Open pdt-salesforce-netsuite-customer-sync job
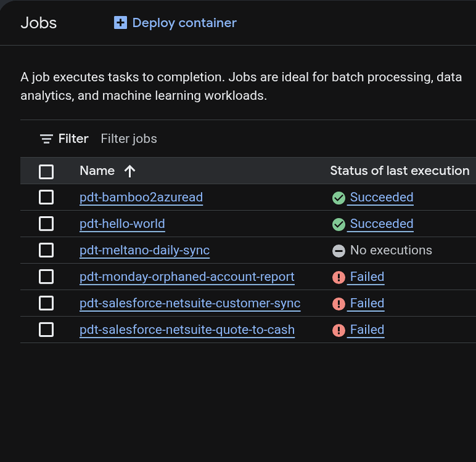Viewport: 476px width, 462px height. pyautogui.click(x=190, y=303)
